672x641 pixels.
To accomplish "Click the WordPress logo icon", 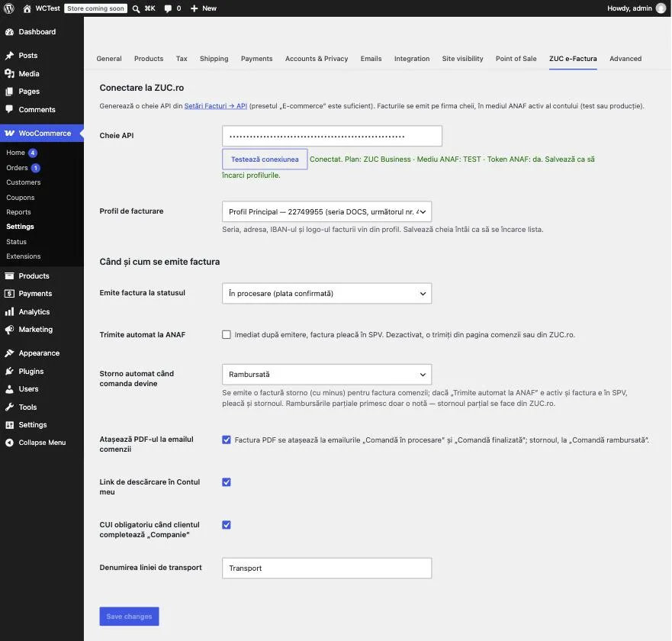I will (9, 8).
